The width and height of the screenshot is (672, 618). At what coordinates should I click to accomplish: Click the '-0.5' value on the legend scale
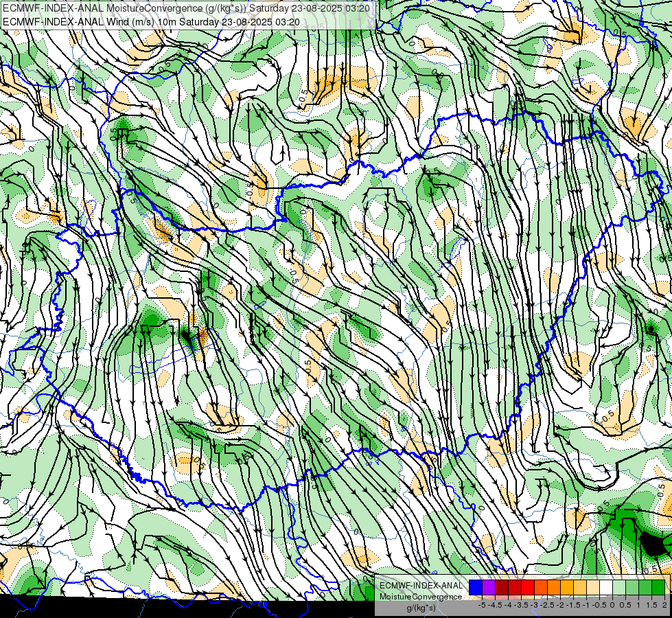[x=599, y=605]
